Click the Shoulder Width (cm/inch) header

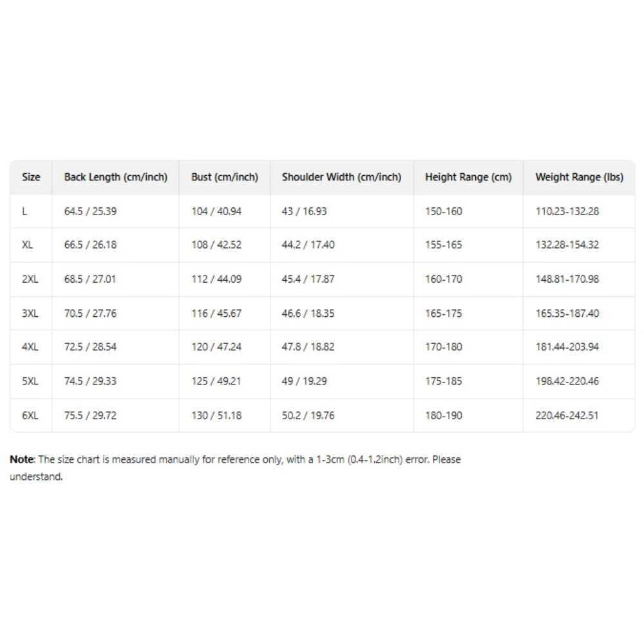pos(341,177)
